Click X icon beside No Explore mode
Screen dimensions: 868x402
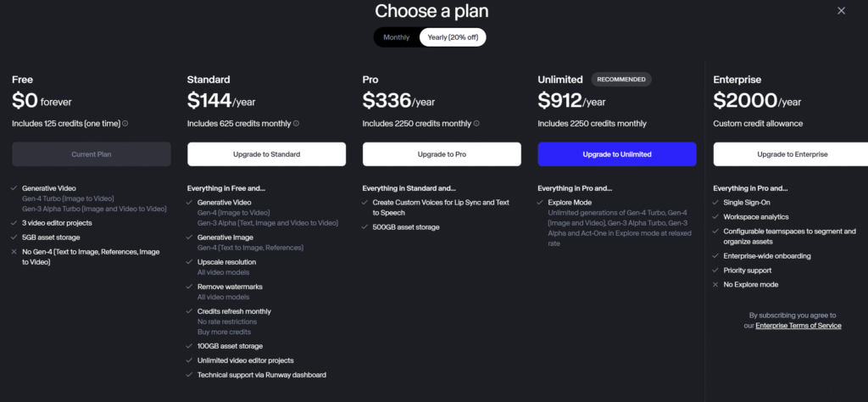click(x=715, y=285)
